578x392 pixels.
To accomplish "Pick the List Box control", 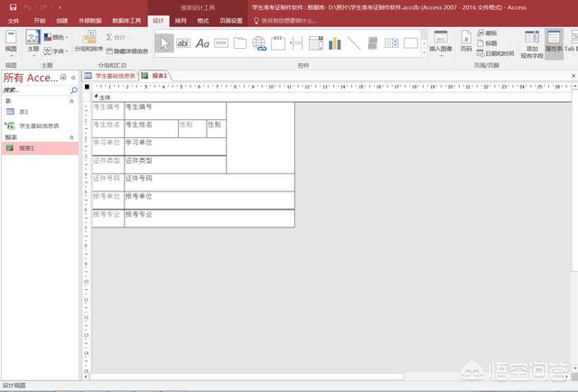I will pyautogui.click(x=391, y=43).
